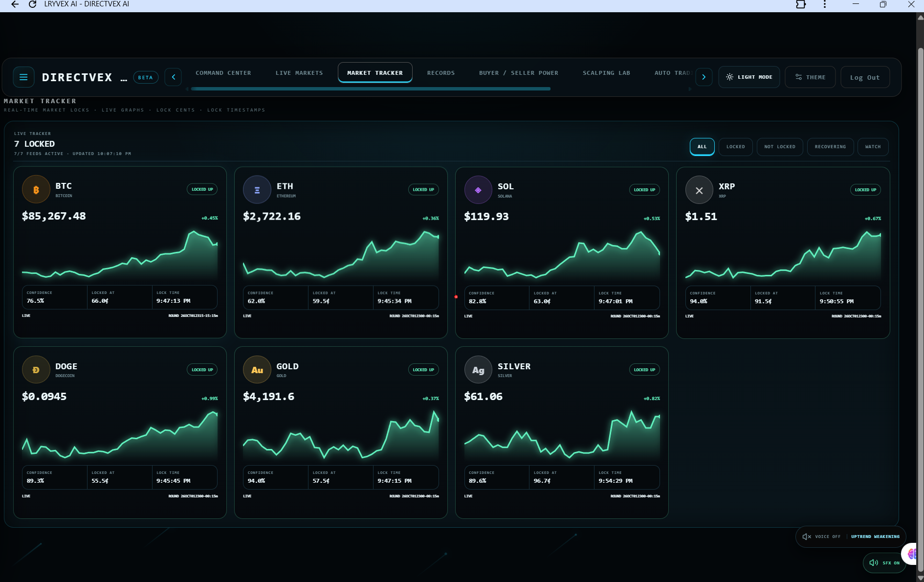Image resolution: width=924 pixels, height=582 pixels.
Task: Open Buyer / Seller Power tab
Action: (519, 73)
